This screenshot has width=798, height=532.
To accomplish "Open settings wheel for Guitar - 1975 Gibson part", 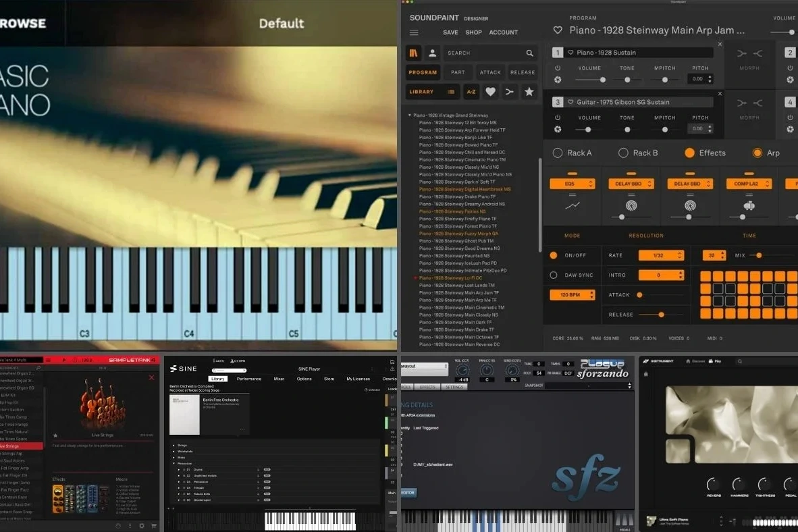I will [x=558, y=130].
